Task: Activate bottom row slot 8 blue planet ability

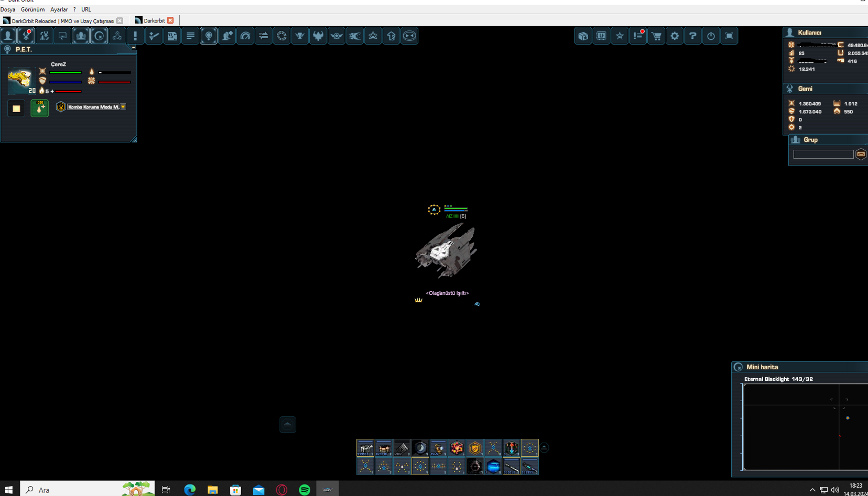Action: point(493,466)
